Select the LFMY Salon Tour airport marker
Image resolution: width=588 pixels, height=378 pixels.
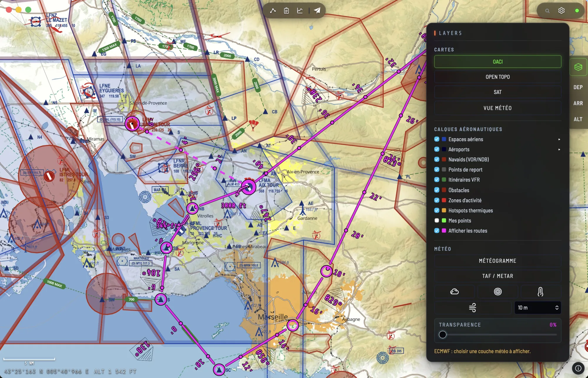click(x=132, y=124)
